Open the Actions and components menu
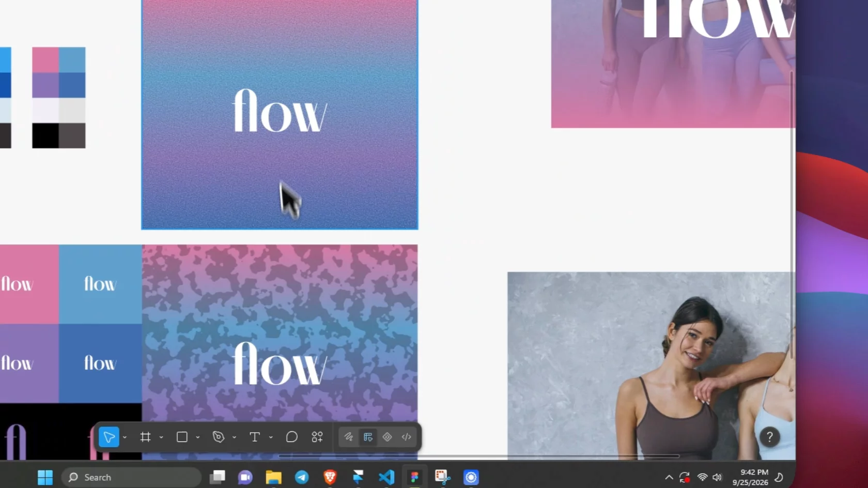Image resolution: width=868 pixels, height=488 pixels. click(x=317, y=437)
